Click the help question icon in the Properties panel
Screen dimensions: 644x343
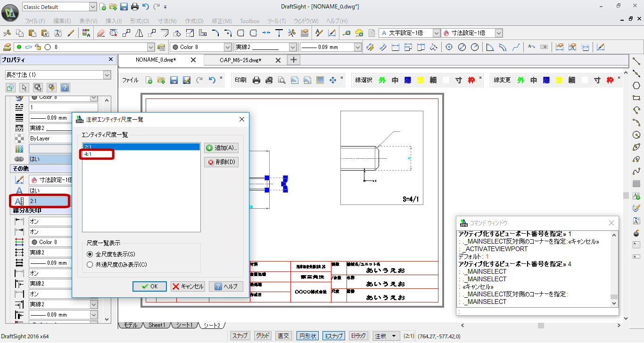coord(65,88)
